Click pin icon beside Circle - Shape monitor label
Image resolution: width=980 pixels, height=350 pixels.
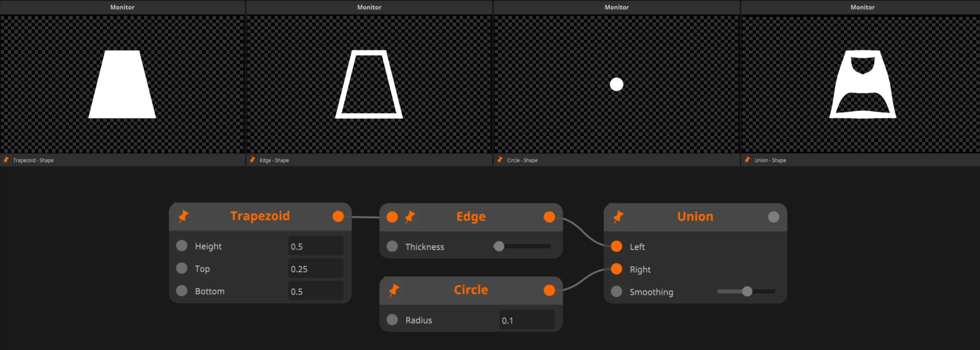tap(500, 160)
